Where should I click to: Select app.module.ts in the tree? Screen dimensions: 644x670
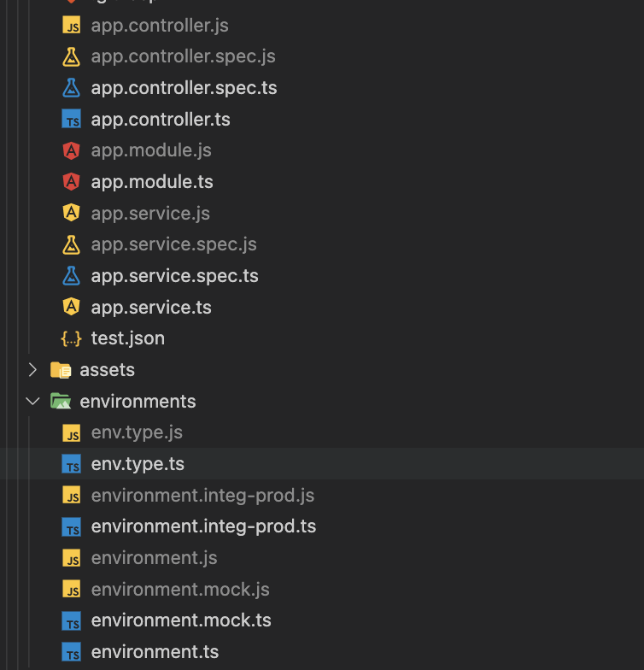[152, 182]
